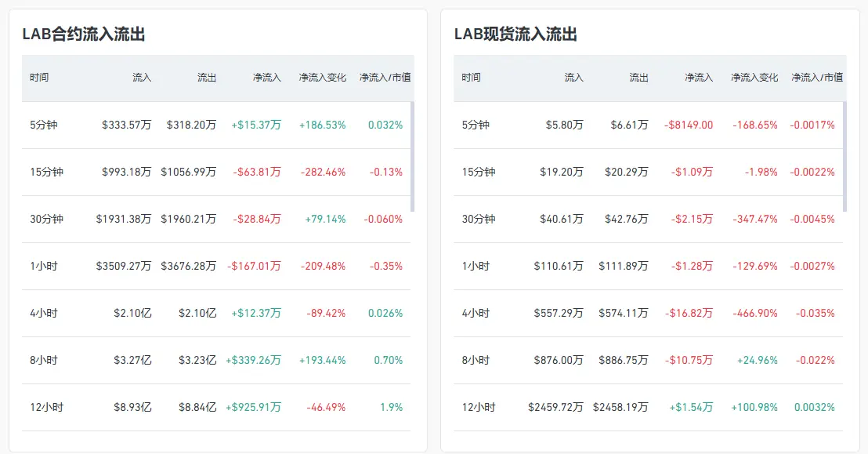Click inflow value $1931.38万
Image resolution: width=868 pixels, height=454 pixels.
pyautogui.click(x=124, y=219)
